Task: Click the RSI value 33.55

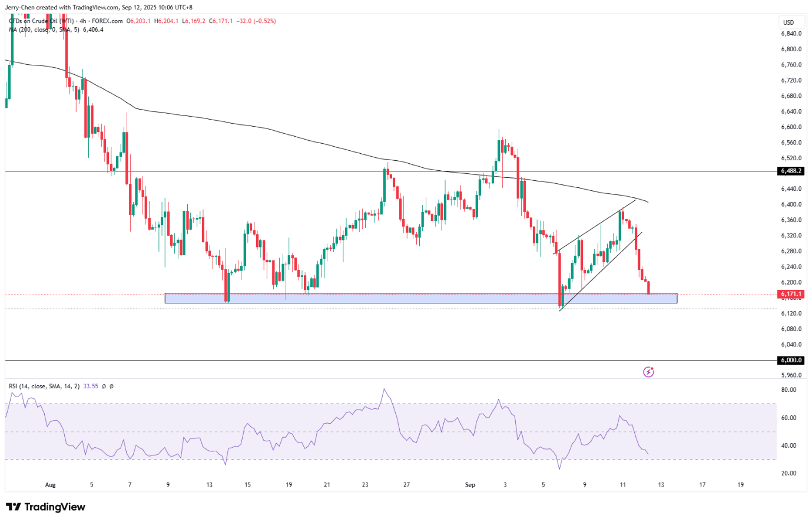Action: coord(91,386)
